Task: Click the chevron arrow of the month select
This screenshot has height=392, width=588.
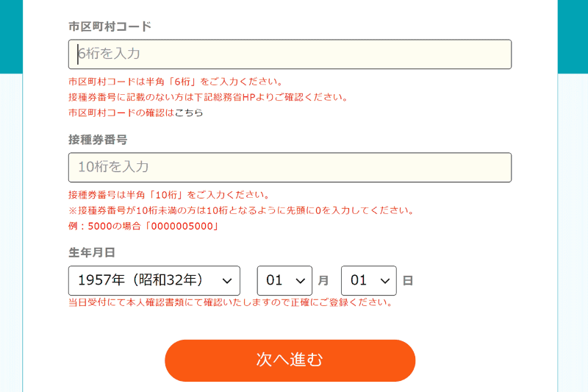Action: tap(299, 281)
